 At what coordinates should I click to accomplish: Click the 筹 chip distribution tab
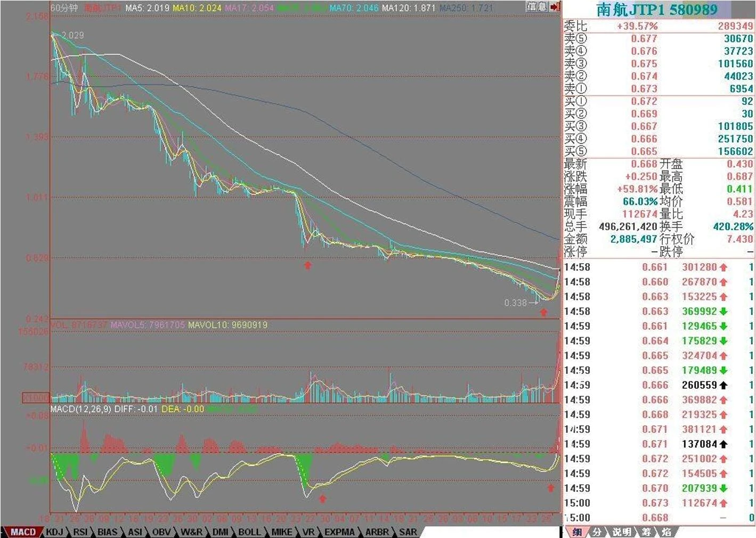[646, 532]
